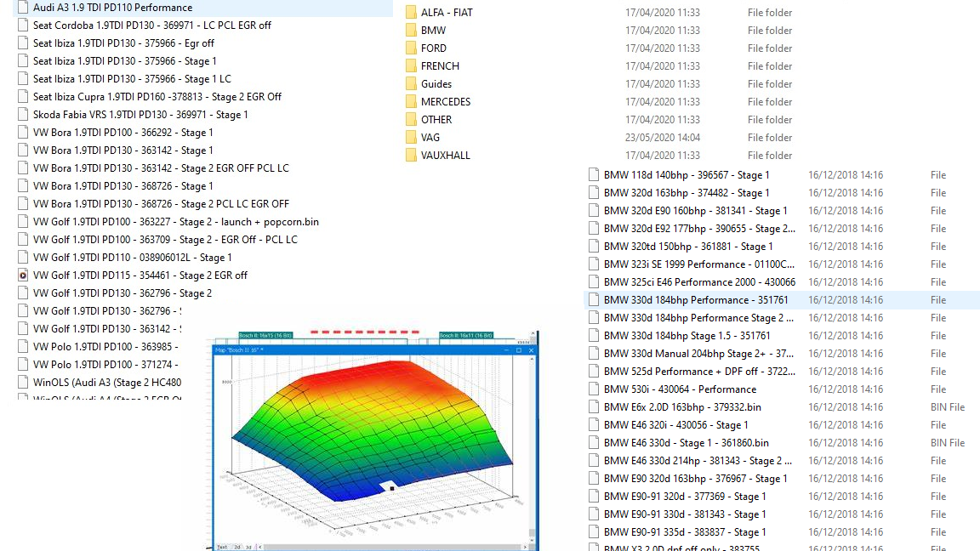980x551 pixels.
Task: Click the Bosch II: 16x11 (16 Bit) label
Action: pos(465,336)
